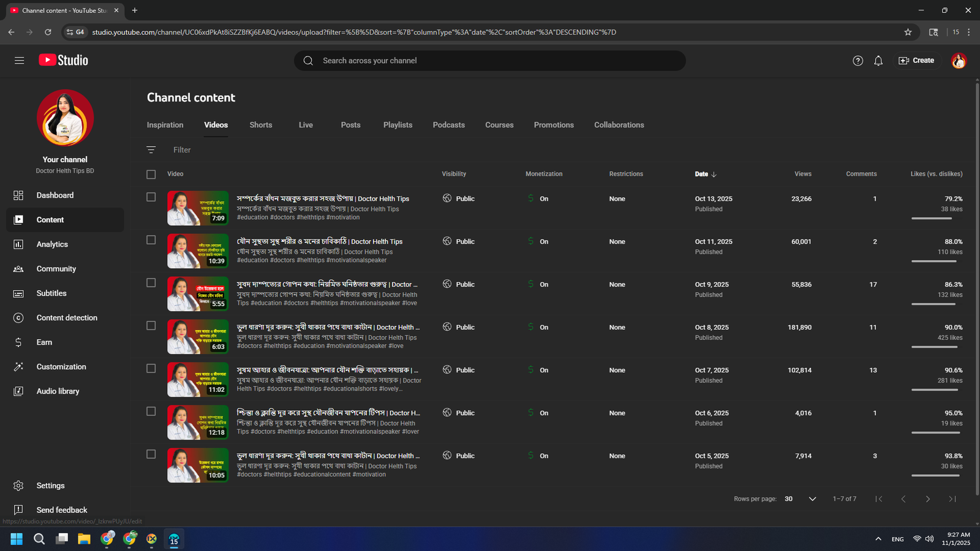This screenshot has width=980, height=551.
Task: Open the Audio library
Action: pos(58,391)
